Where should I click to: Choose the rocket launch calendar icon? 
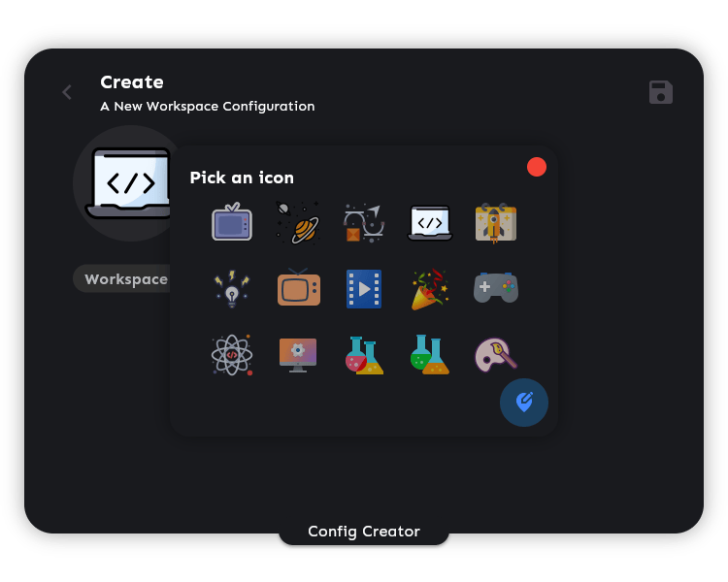[495, 222]
